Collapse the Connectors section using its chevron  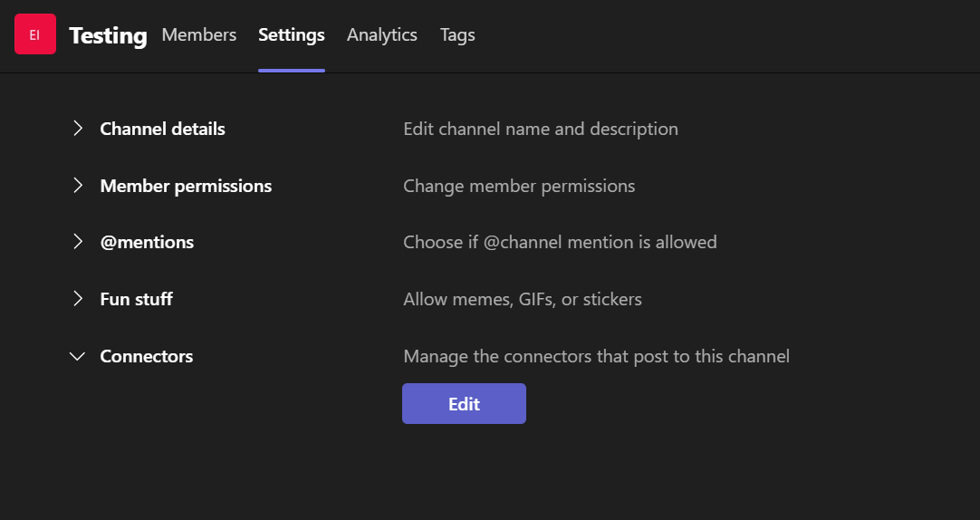(78, 356)
